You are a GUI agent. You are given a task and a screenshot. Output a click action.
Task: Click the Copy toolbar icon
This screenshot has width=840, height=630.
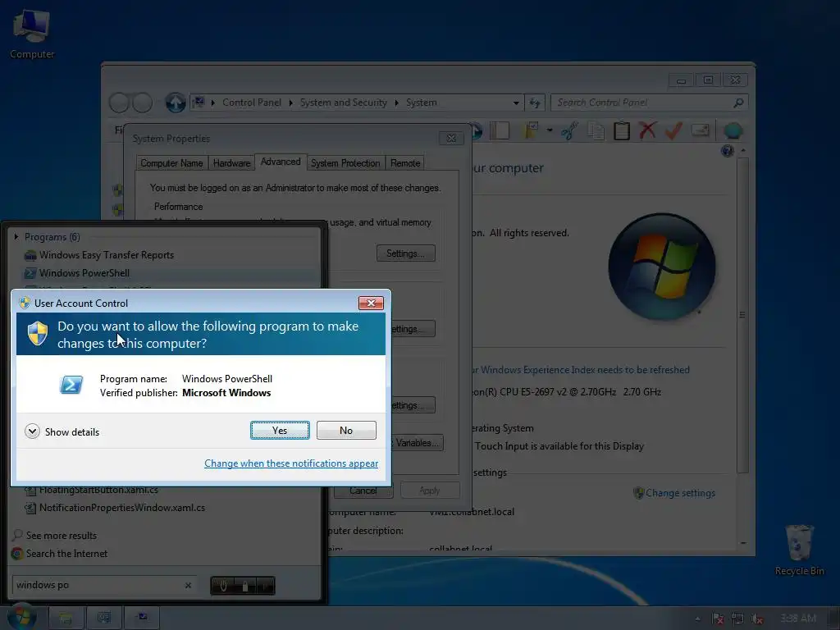(596, 130)
